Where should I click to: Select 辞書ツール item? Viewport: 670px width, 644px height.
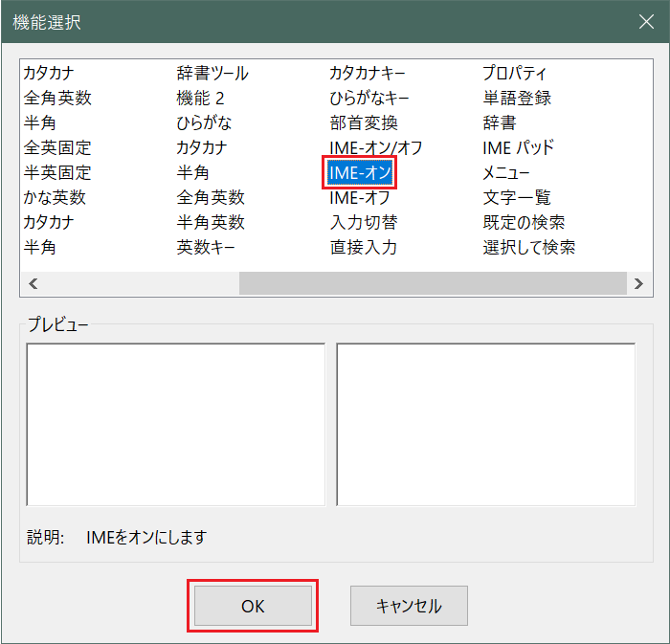212,73
